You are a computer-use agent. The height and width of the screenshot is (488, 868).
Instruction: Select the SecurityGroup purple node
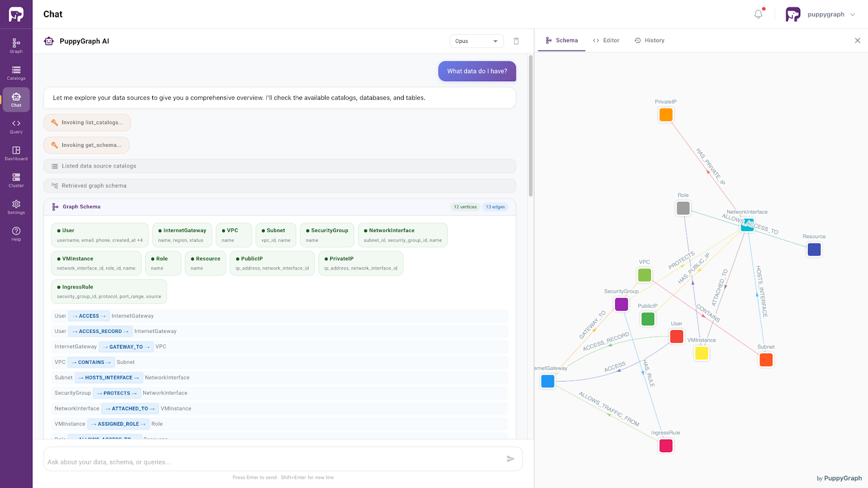coord(622,304)
